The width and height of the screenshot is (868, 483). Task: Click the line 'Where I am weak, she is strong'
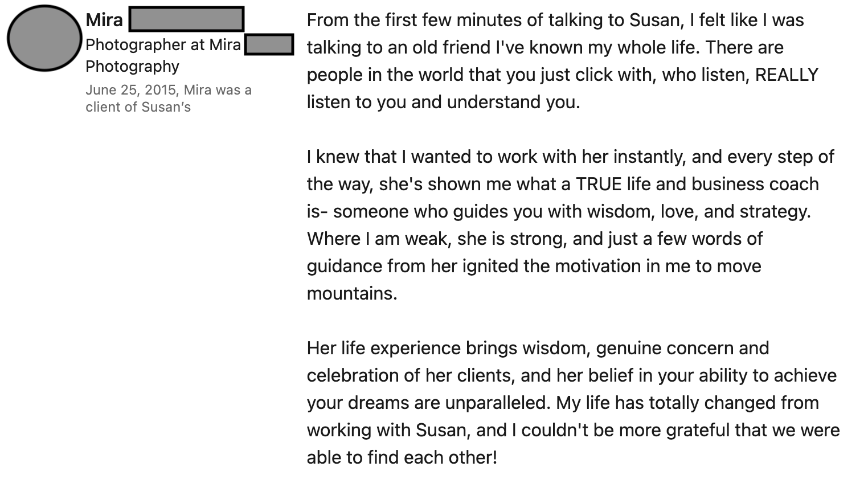coord(437,239)
